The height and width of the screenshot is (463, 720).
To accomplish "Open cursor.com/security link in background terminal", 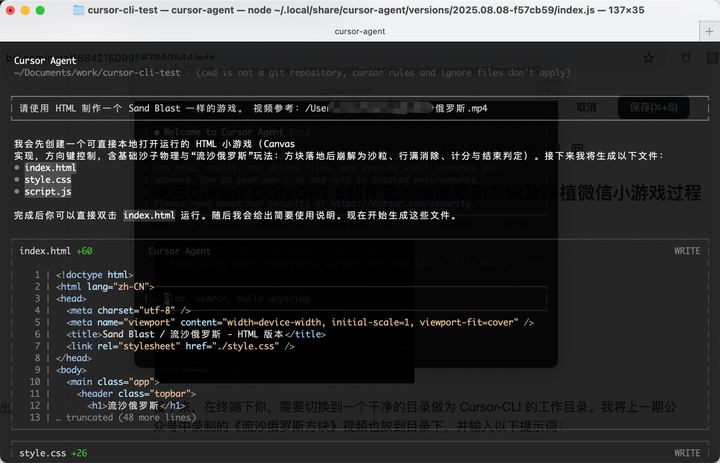I will click(x=400, y=203).
